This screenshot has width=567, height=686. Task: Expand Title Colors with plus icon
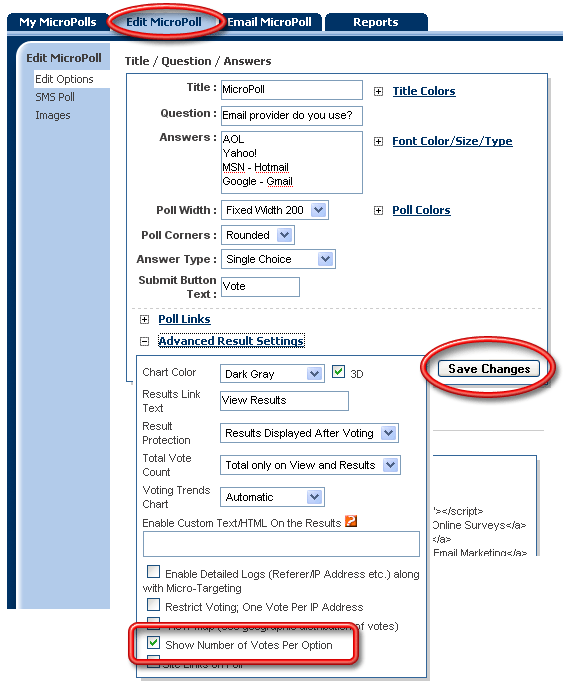[378, 91]
